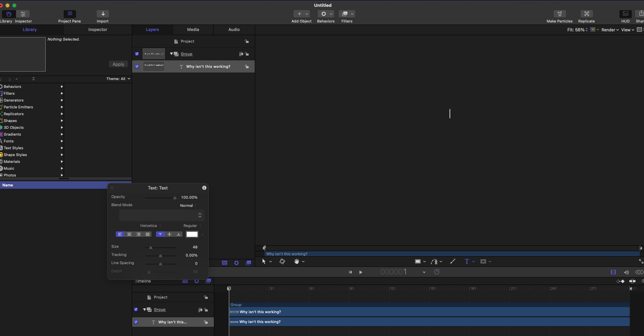Open the HUD panel icon
This screenshot has width=644, height=336.
[625, 14]
